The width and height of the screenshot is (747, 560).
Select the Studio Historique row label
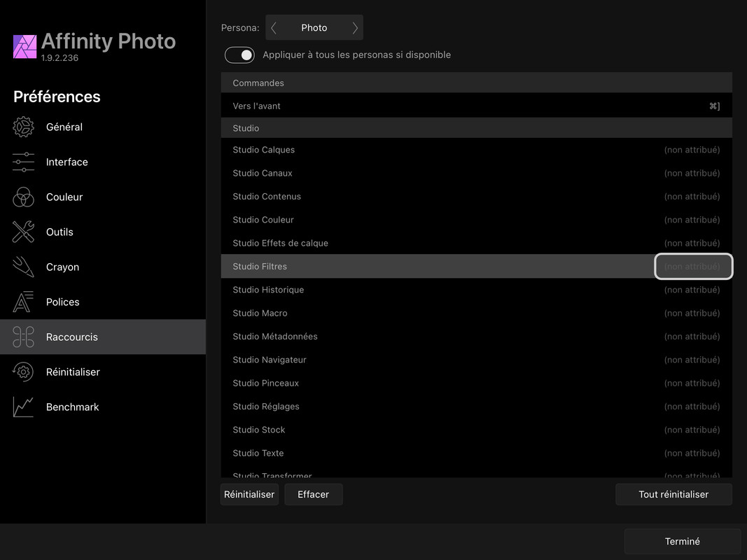(x=268, y=290)
